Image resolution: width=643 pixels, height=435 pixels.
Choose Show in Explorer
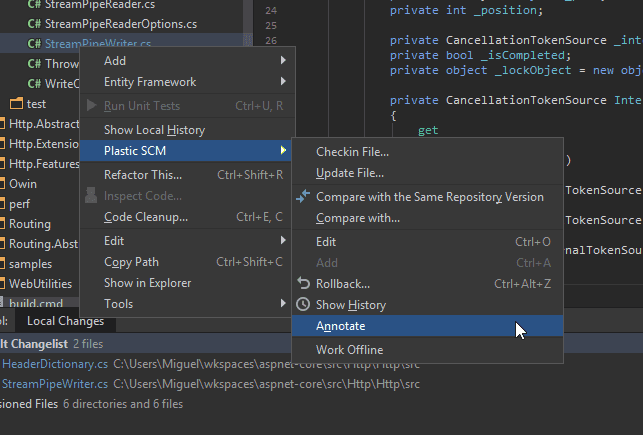pos(148,283)
